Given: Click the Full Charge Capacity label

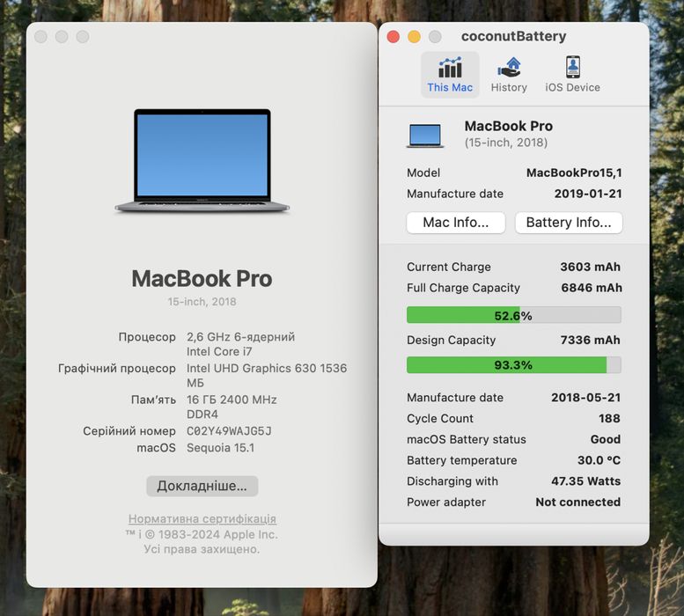Looking at the screenshot, I should (x=463, y=288).
